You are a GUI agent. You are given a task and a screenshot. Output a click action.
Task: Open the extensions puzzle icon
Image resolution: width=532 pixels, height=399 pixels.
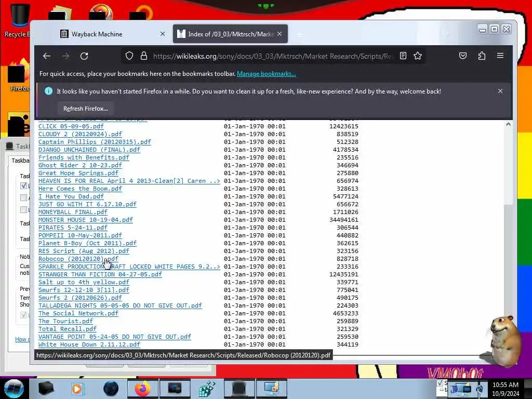click(482, 56)
